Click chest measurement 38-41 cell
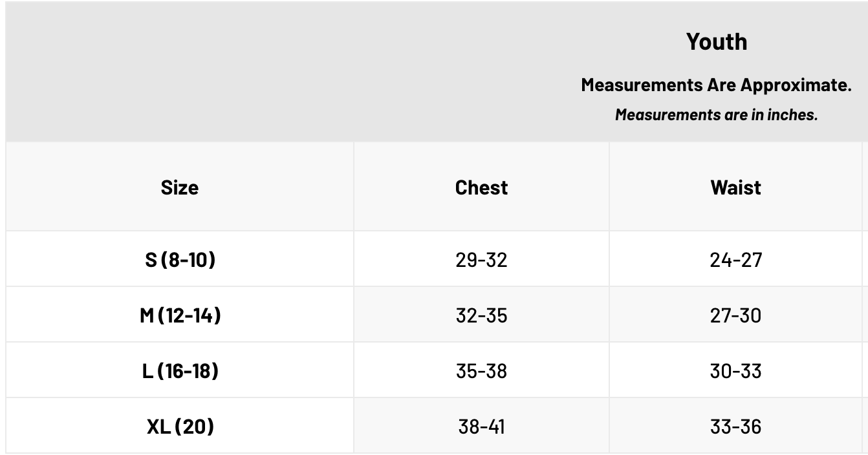The image size is (868, 455). pyautogui.click(x=481, y=427)
